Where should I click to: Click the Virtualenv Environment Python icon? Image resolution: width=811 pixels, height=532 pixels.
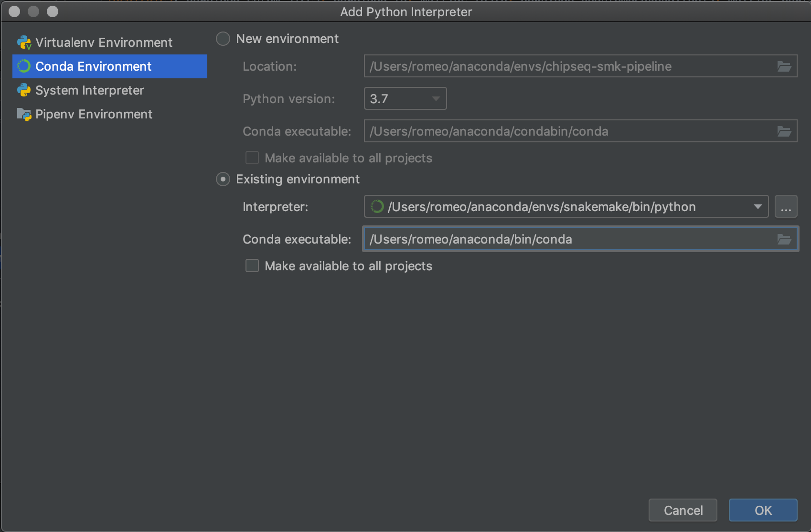24,43
